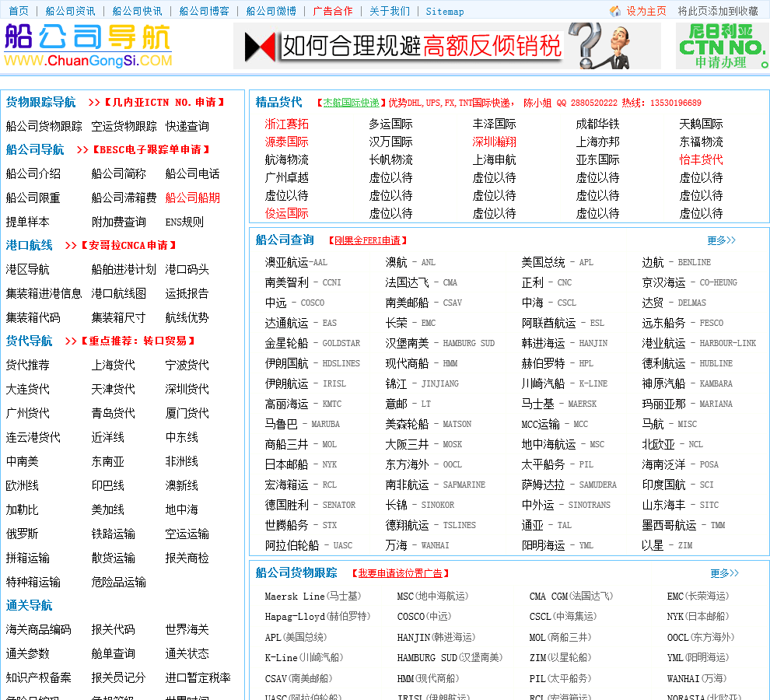Viewport: 770px width, 700px height.
Task: Open the 船公司导航 site logo
Action: tap(89, 46)
